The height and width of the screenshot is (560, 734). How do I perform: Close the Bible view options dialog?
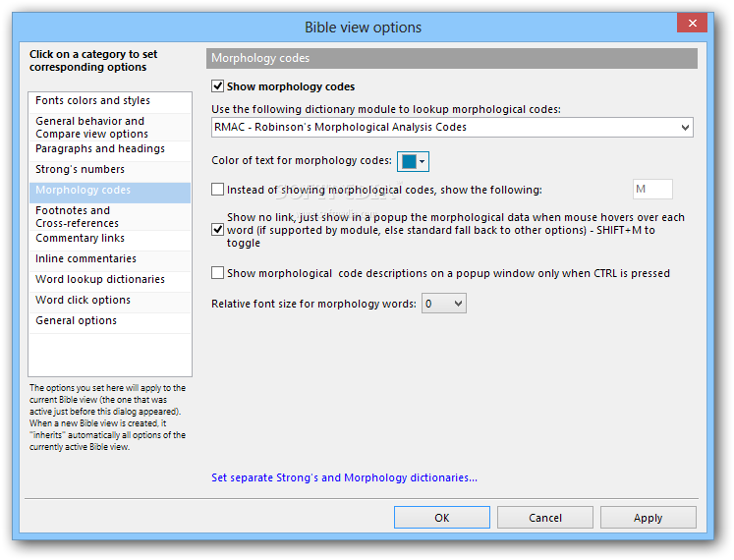coord(692,23)
